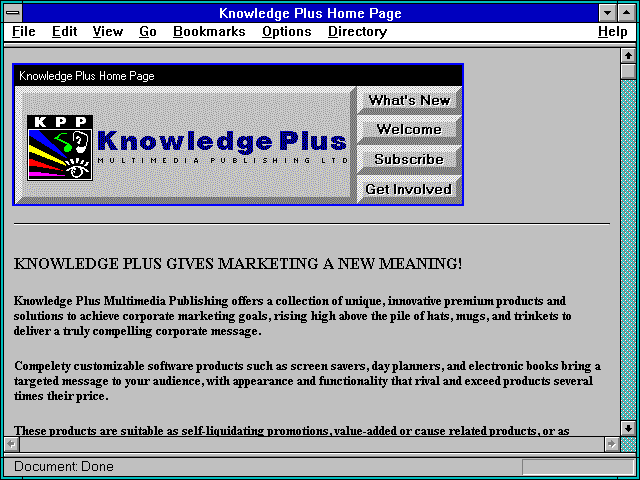Click the KPP logo image
640x480 pixels.
click(60, 148)
